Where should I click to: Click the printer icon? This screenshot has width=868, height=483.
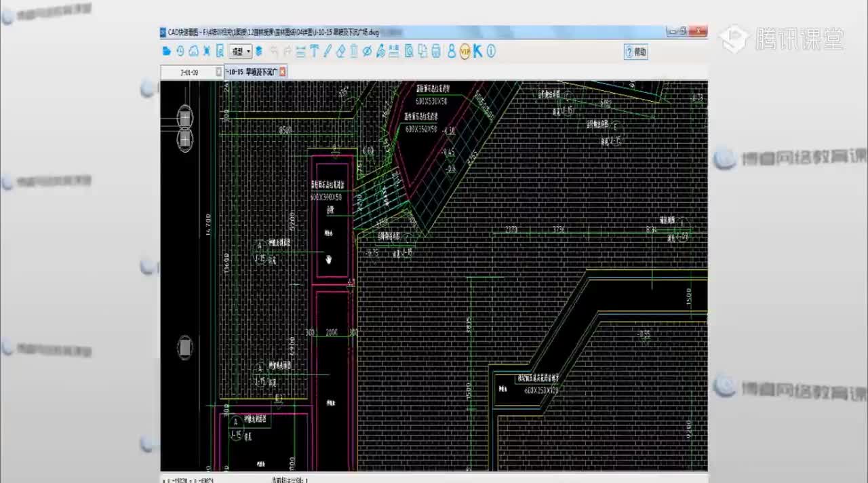(x=436, y=51)
